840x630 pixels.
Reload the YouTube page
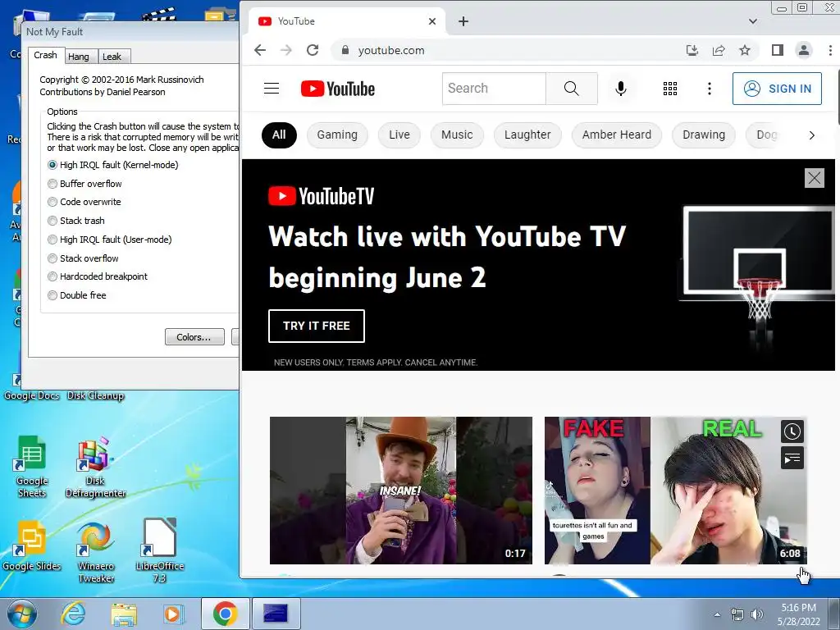pos(313,50)
